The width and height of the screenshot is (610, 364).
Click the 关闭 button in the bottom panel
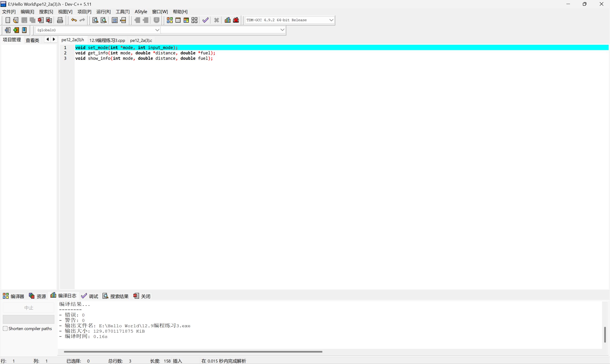click(x=142, y=296)
